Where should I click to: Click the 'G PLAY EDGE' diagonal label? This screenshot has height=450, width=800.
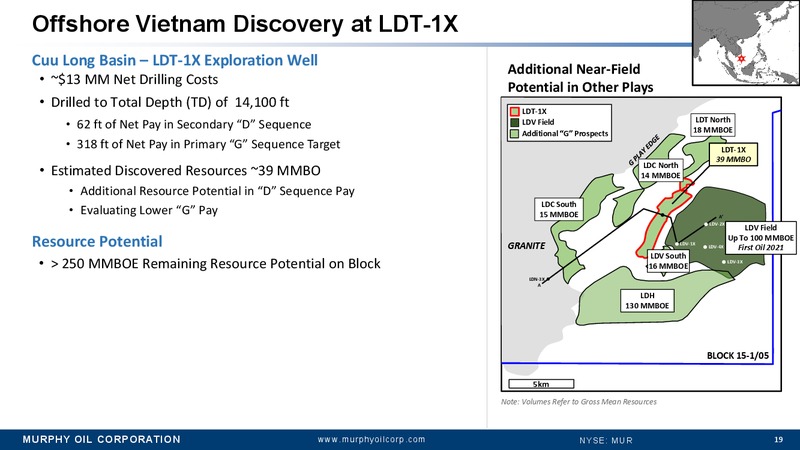pyautogui.click(x=644, y=150)
